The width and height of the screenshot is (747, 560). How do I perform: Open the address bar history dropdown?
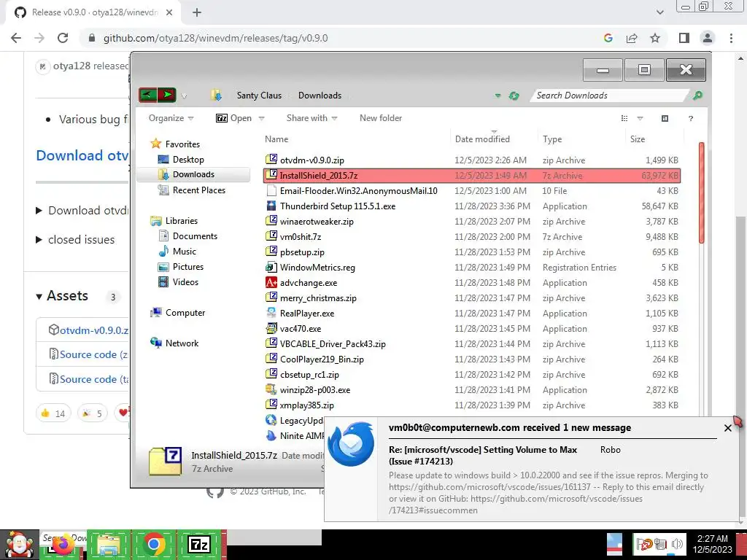click(498, 96)
